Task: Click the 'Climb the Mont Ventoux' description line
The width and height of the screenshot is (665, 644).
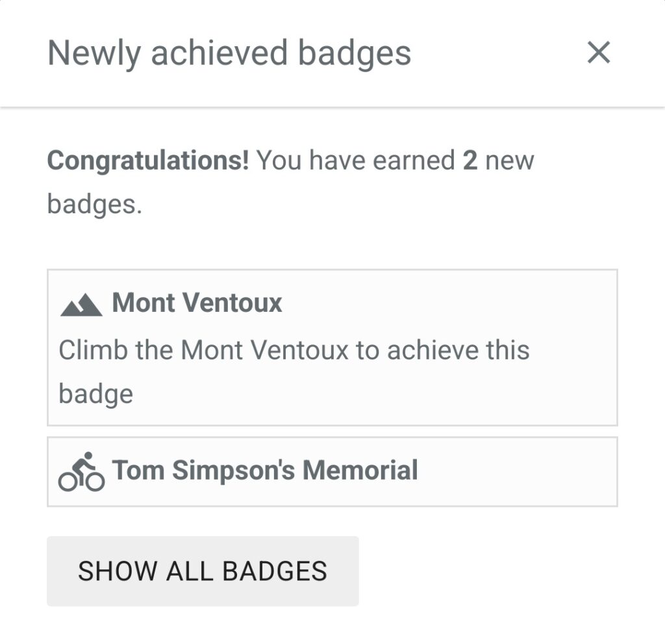Action: (x=294, y=350)
